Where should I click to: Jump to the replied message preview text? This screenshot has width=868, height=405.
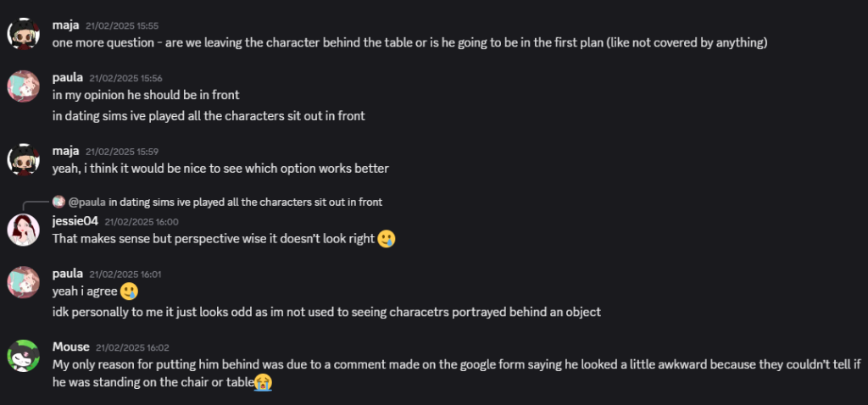[245, 202]
